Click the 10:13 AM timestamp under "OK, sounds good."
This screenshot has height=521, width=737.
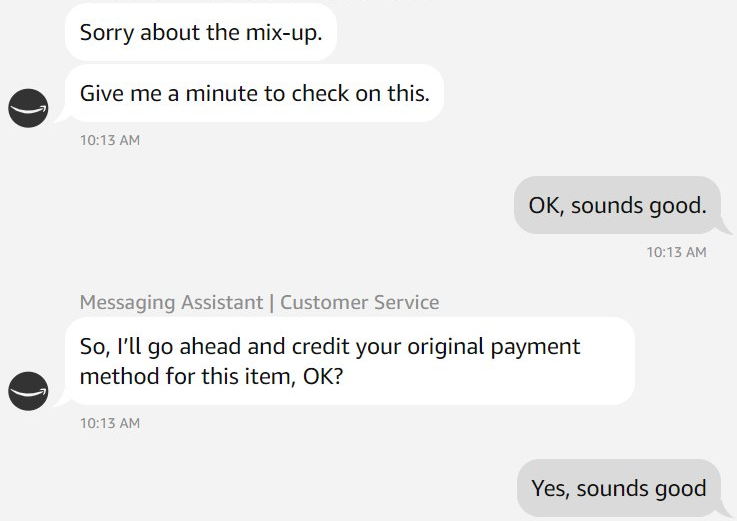[676, 252]
